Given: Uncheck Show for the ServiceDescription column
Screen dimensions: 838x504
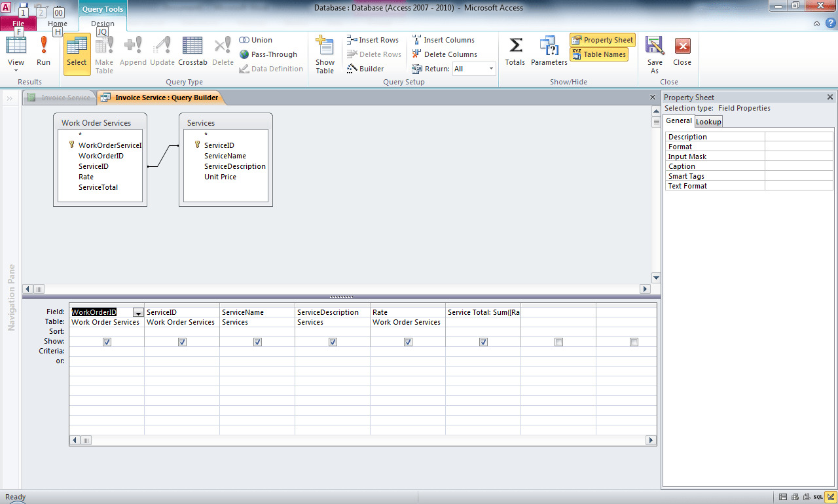Looking at the screenshot, I should tap(333, 342).
